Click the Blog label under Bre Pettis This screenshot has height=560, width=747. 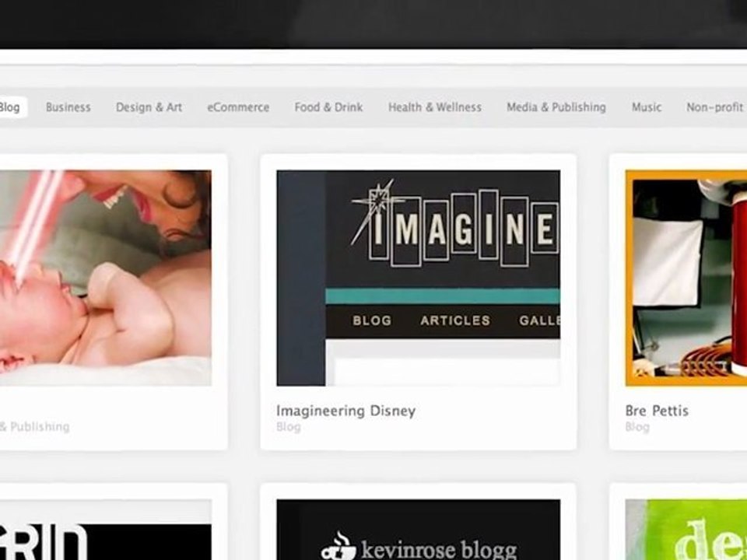coord(637,427)
